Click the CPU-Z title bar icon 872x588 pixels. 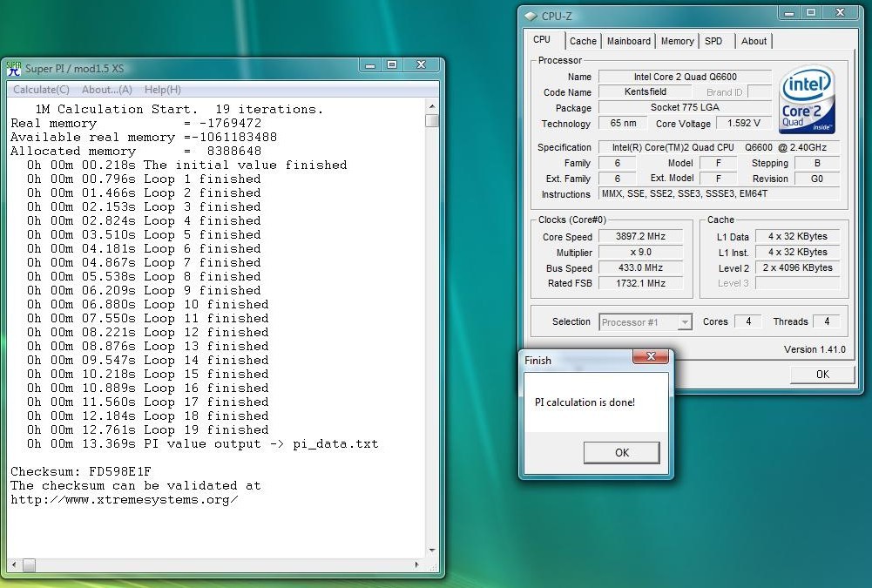tap(531, 17)
